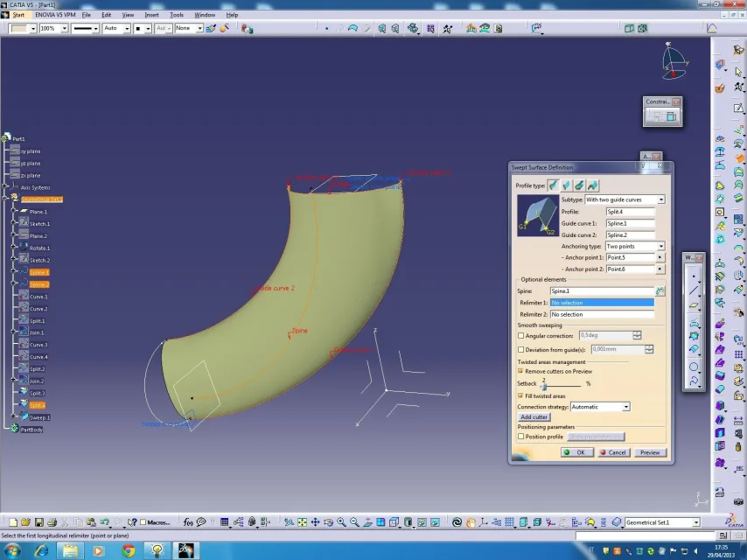Open the File menu
Viewport: 747px width, 560px height.
pyautogui.click(x=87, y=15)
